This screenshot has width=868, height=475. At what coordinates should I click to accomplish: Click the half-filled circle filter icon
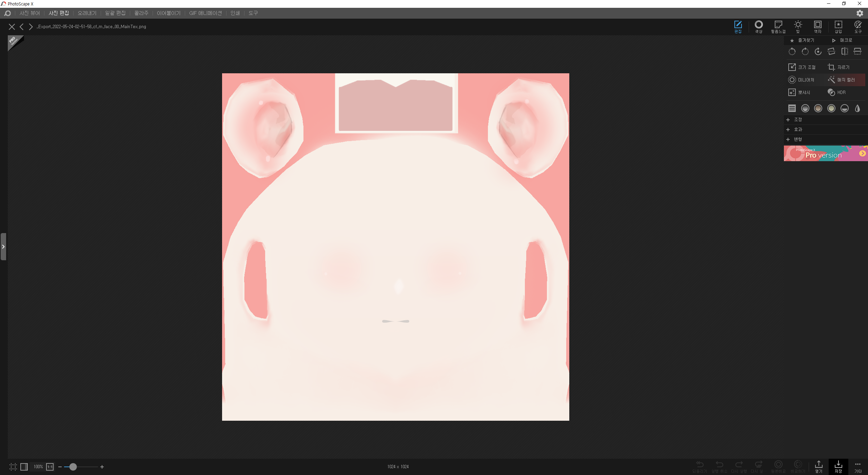point(845,108)
